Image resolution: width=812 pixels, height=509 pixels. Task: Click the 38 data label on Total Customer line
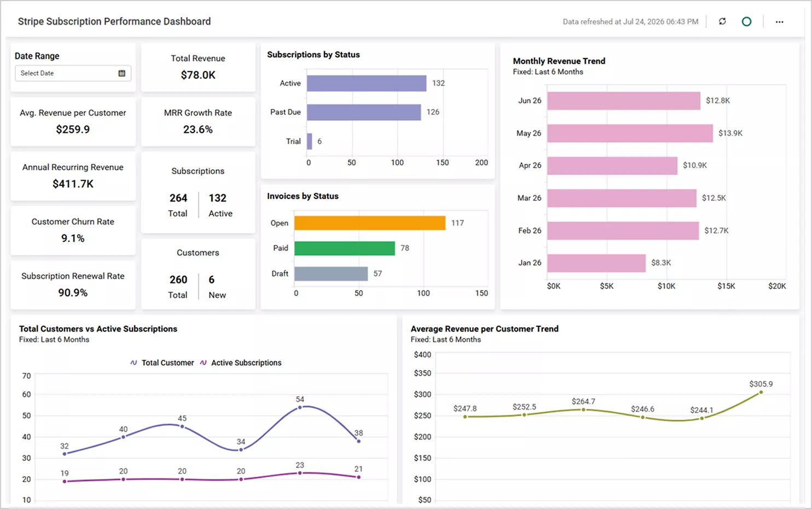pyautogui.click(x=358, y=433)
